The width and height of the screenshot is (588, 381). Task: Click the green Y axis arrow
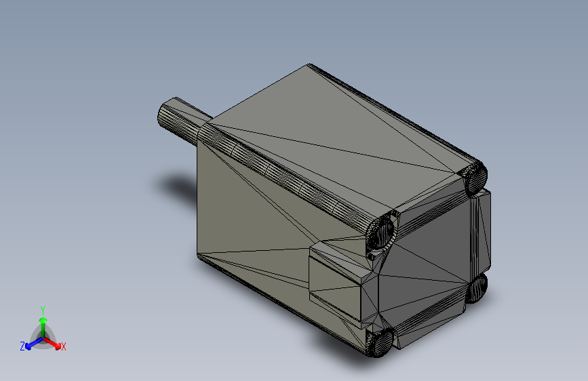pyautogui.click(x=43, y=326)
